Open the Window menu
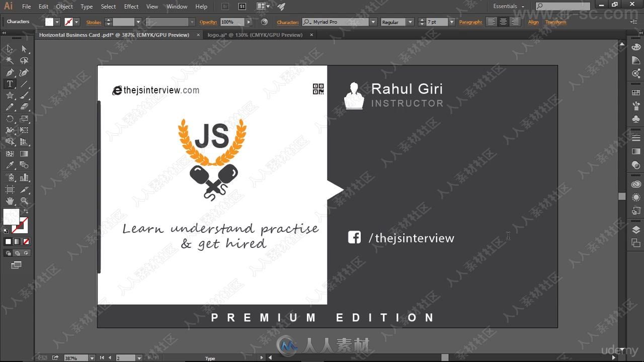 (x=177, y=7)
